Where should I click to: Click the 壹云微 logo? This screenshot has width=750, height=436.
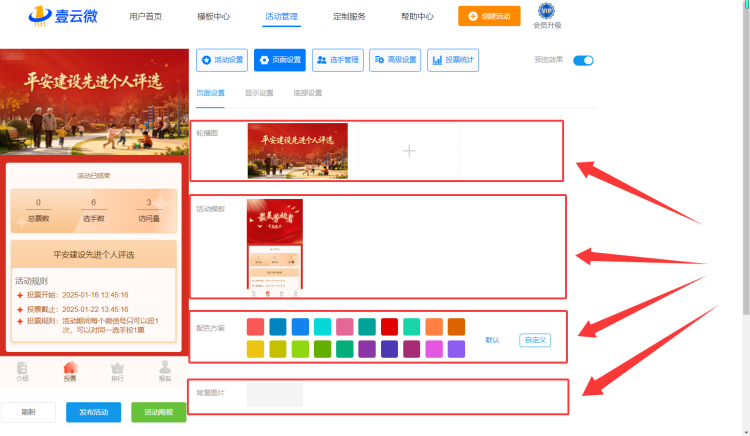[x=63, y=16]
